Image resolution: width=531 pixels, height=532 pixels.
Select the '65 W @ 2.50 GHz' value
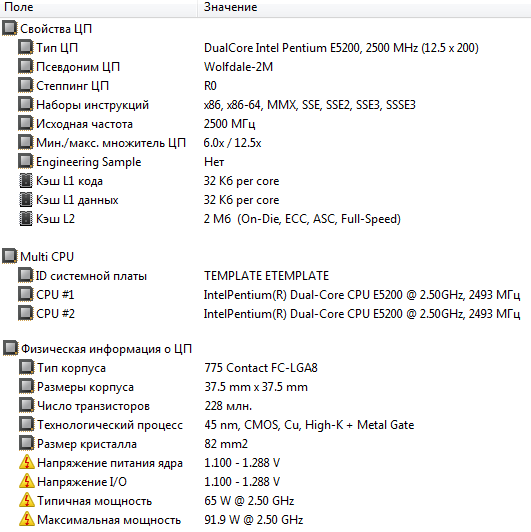249,501
